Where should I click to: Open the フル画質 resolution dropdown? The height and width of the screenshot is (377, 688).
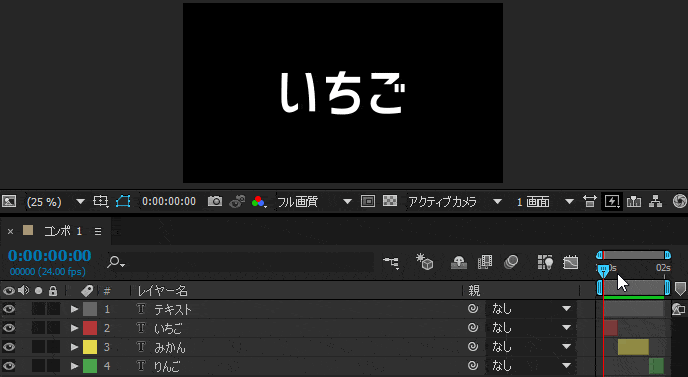point(314,202)
